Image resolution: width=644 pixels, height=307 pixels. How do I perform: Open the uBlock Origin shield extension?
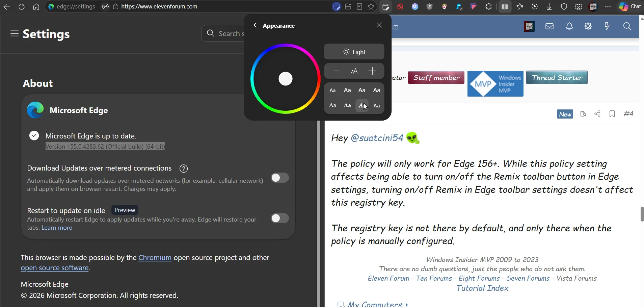(430, 6)
